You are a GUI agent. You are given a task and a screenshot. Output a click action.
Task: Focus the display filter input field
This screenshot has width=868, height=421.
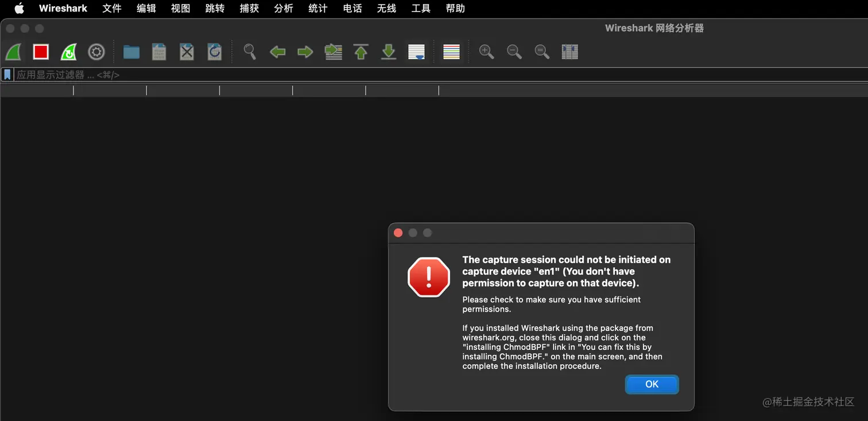[440, 75]
